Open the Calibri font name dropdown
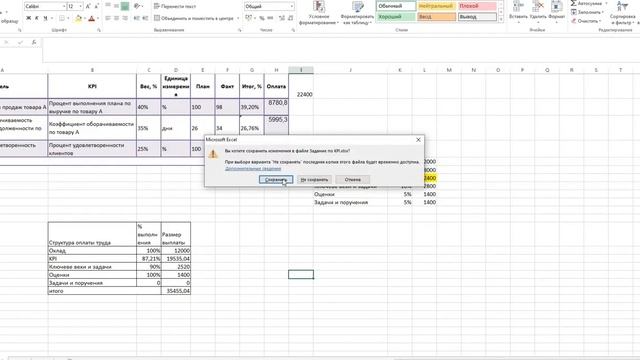Screen dimensions: 640x360 [x=64, y=7]
